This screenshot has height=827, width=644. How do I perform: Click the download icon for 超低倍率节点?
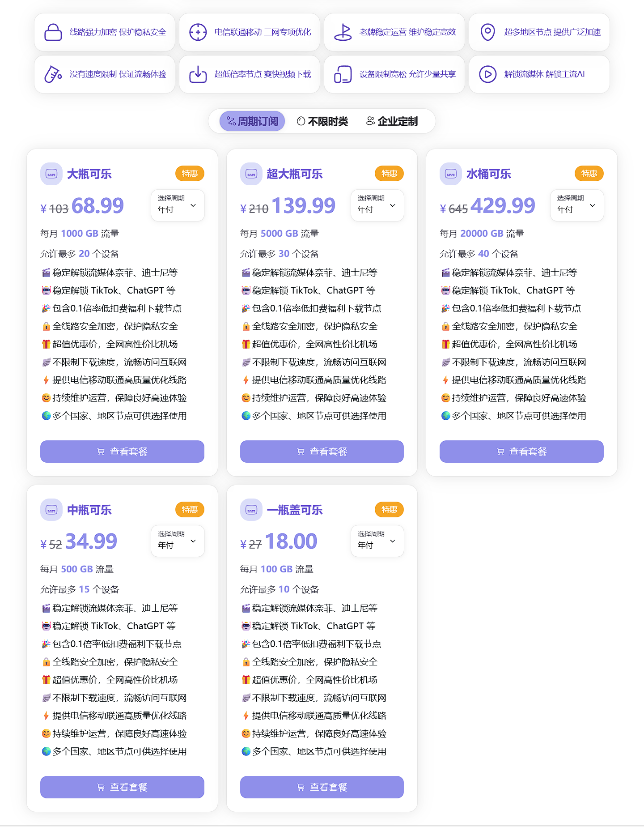(198, 74)
